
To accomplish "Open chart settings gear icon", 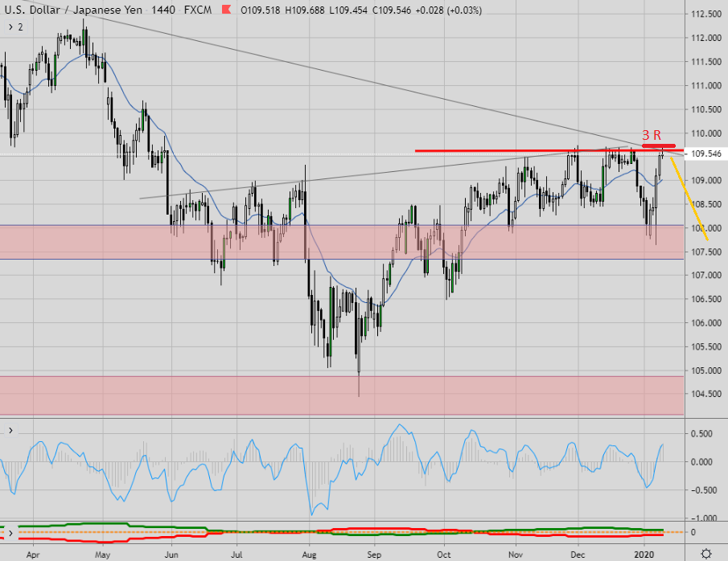I will tap(706, 554).
